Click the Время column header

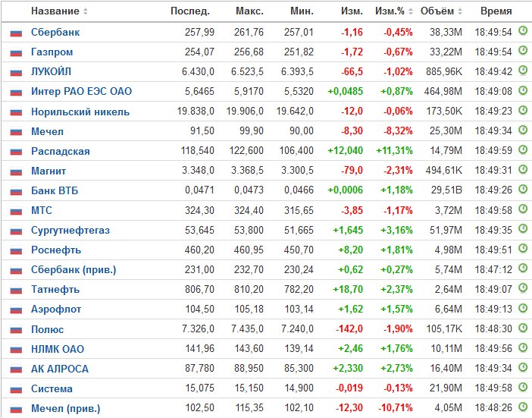[x=496, y=11]
